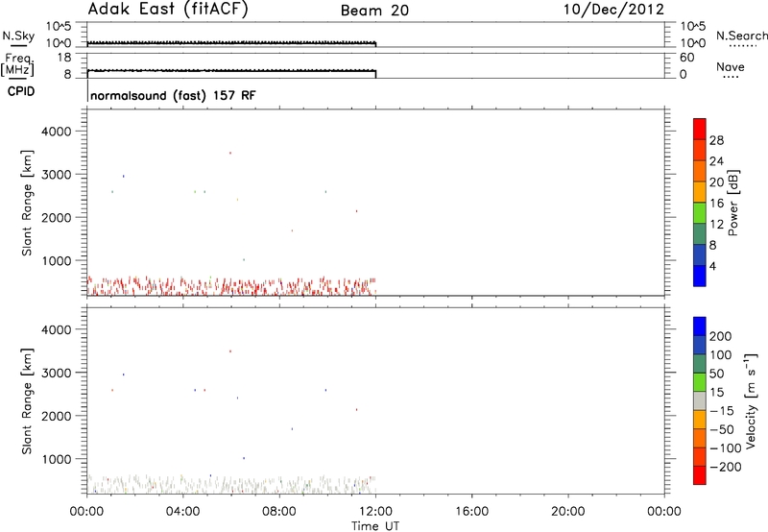This screenshot has width=768, height=532.
Task: Click the "08:00" time tick label
Action: pos(279,512)
